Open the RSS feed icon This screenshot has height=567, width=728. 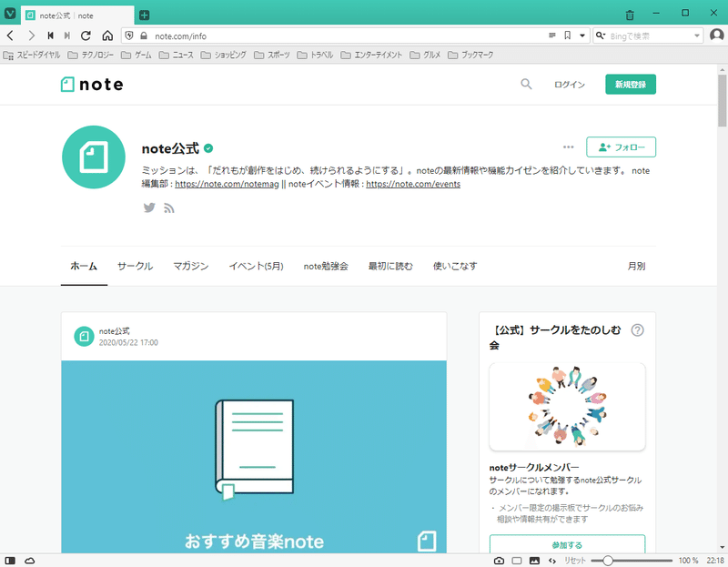(169, 208)
